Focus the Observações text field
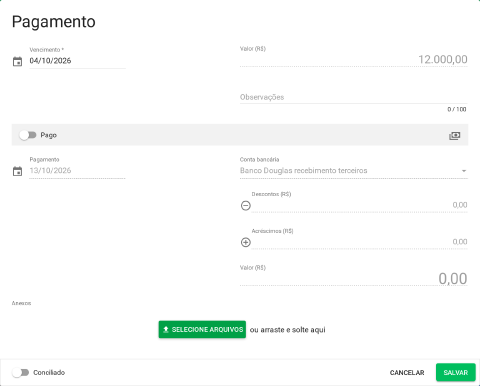The height and width of the screenshot is (386, 480). [x=354, y=97]
